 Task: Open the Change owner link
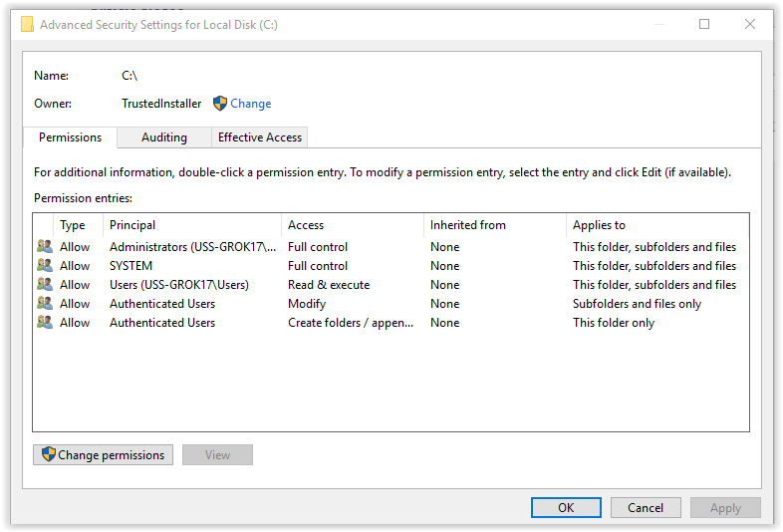coord(251,104)
